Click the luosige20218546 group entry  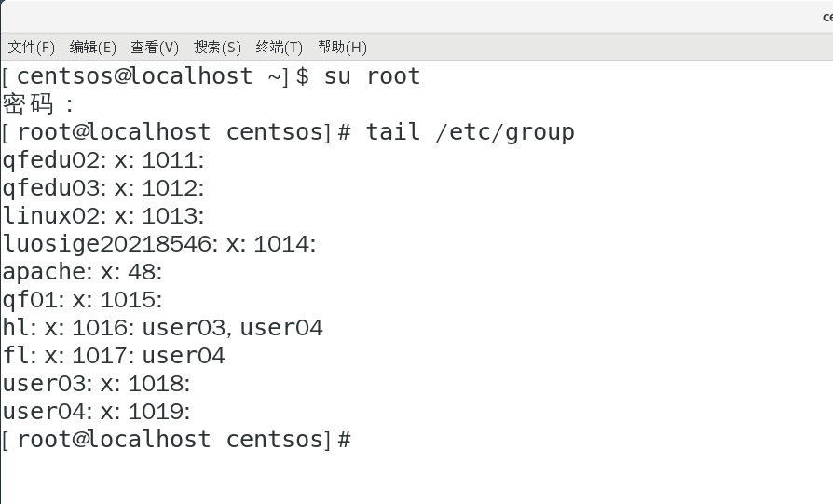[159, 244]
